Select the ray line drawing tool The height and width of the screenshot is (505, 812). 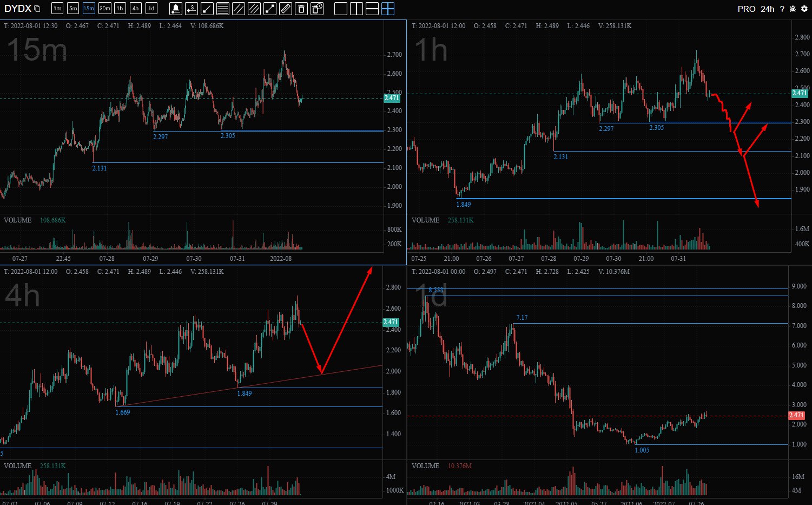click(207, 9)
